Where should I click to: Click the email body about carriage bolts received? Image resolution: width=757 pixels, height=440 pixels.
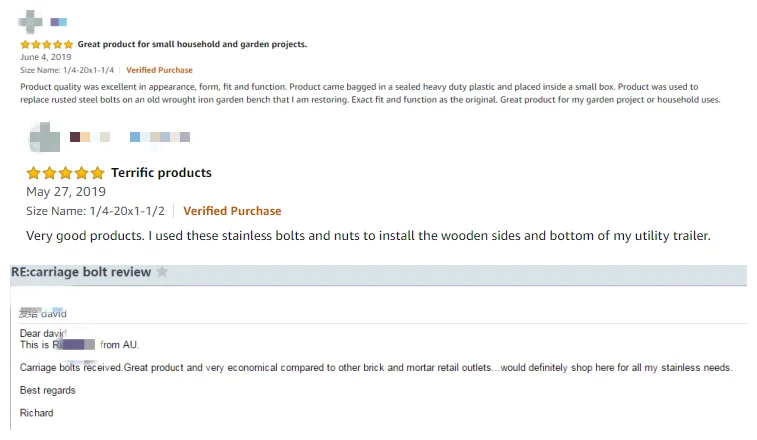(375, 368)
